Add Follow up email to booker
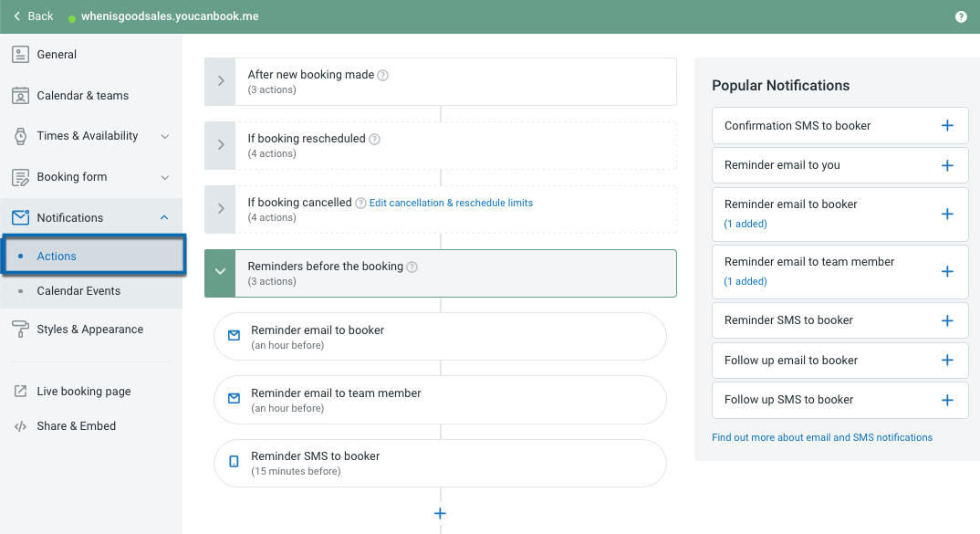The image size is (980, 534). (x=946, y=361)
